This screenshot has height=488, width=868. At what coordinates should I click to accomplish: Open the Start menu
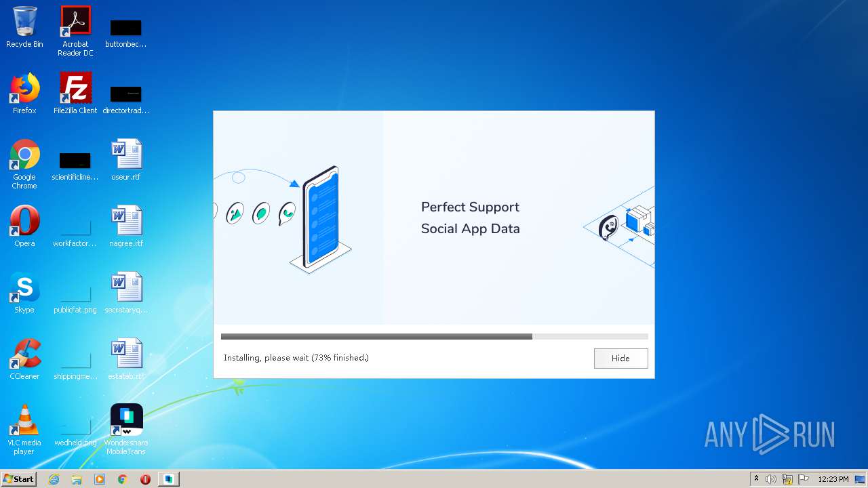pyautogui.click(x=18, y=479)
